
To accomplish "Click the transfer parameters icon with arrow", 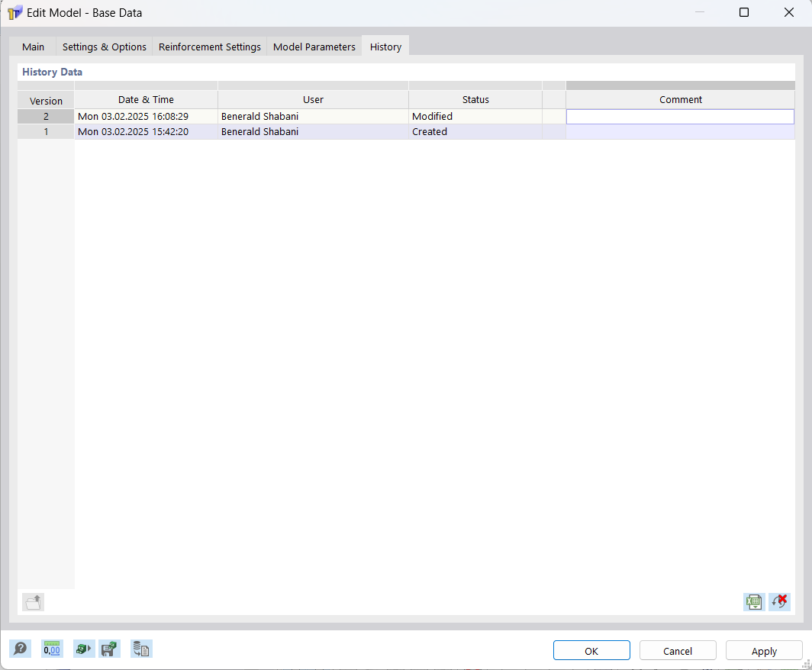I will (84, 648).
